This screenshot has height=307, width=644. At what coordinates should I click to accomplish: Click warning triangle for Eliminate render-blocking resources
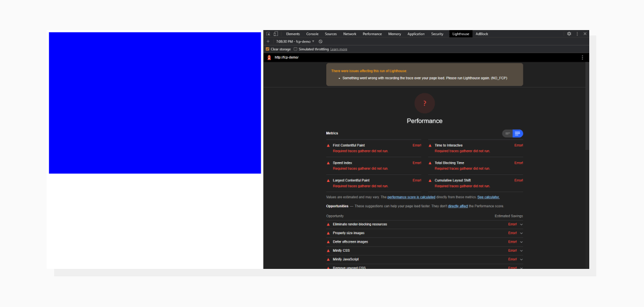point(328,224)
